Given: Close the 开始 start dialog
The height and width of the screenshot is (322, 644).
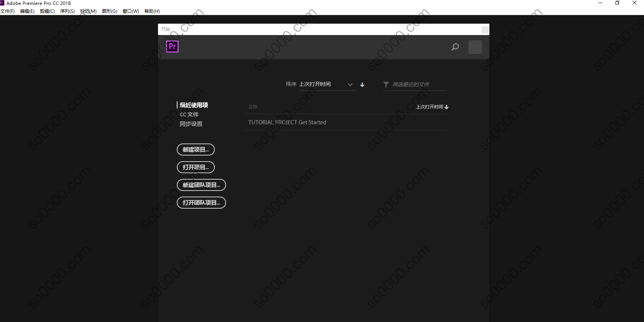Looking at the screenshot, I should click(486, 30).
